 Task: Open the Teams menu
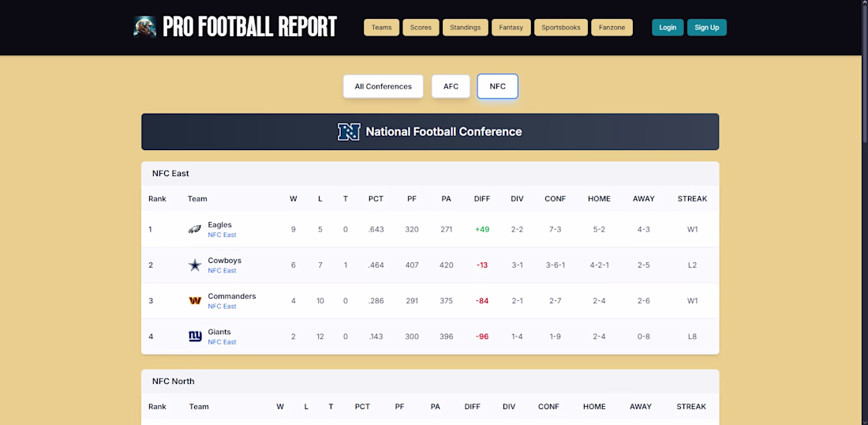pyautogui.click(x=381, y=28)
